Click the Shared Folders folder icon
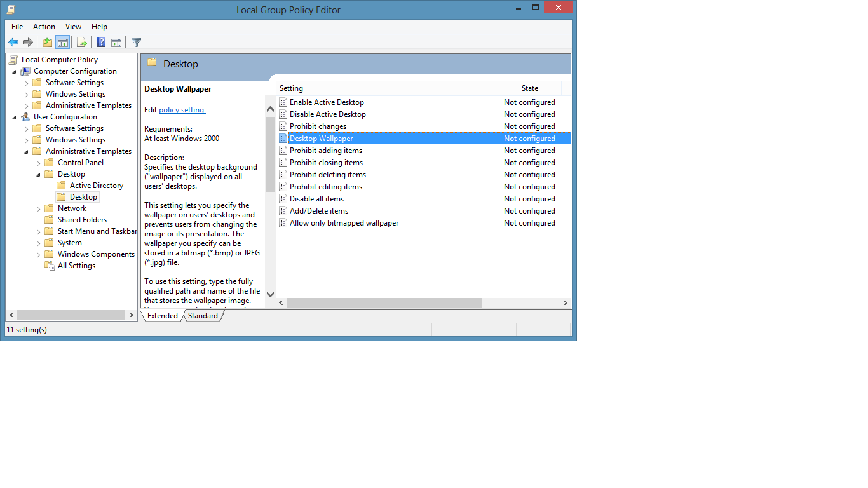The width and height of the screenshot is (868, 488). pos(49,220)
